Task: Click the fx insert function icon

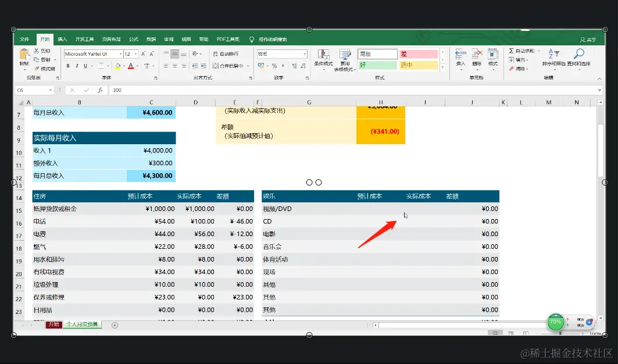Action: [x=100, y=90]
